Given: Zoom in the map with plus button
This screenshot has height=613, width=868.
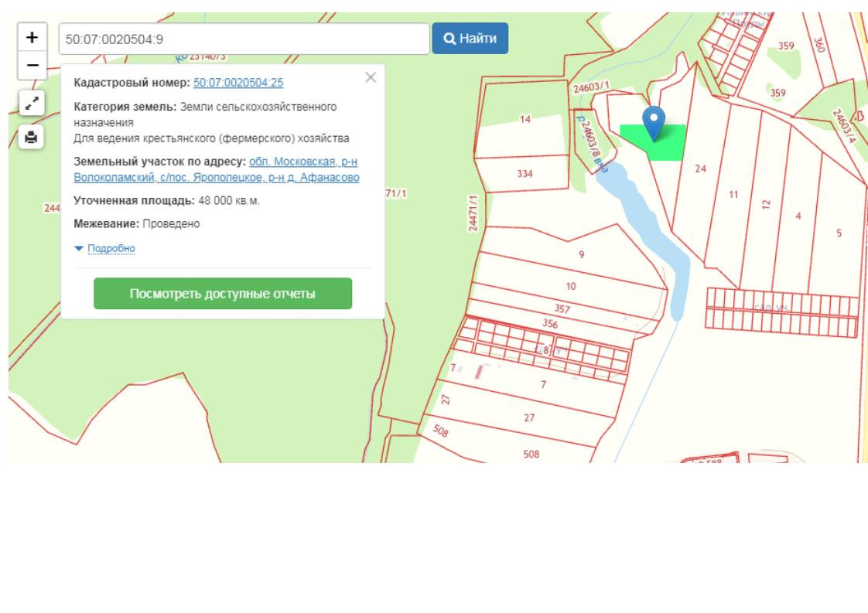Looking at the screenshot, I should 32,38.
